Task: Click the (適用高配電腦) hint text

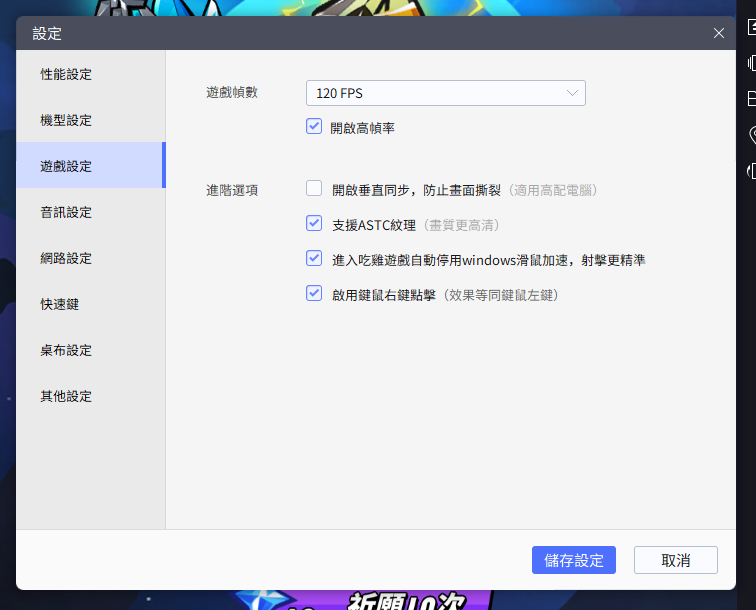Action: (x=553, y=190)
